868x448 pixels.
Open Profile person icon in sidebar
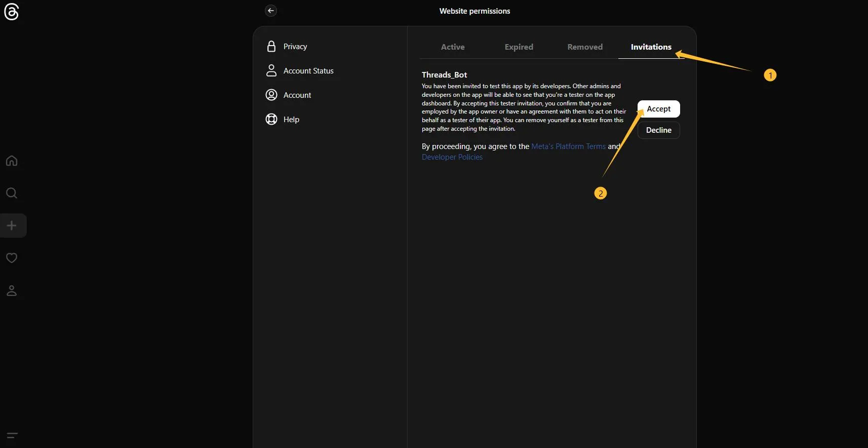click(12, 290)
